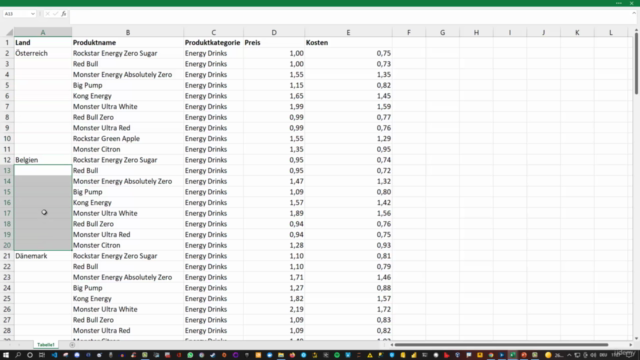Click the Preis header cell
The width and height of the screenshot is (640, 360).
274,42
